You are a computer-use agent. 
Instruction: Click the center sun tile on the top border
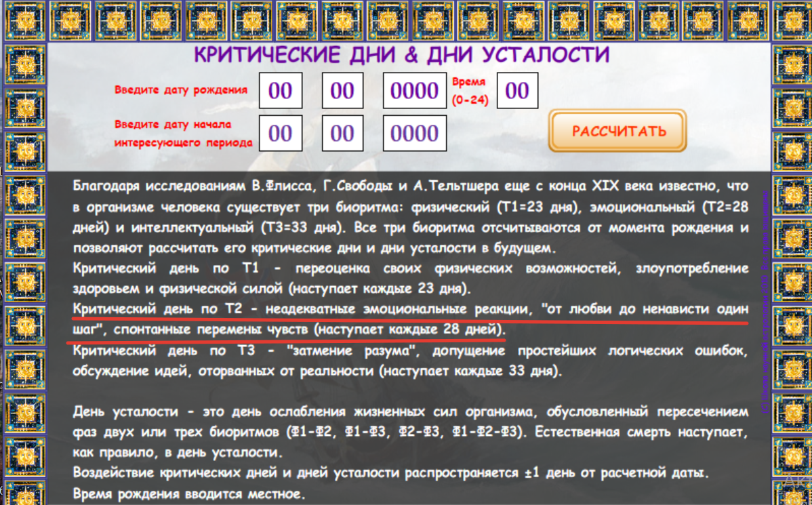click(x=387, y=20)
